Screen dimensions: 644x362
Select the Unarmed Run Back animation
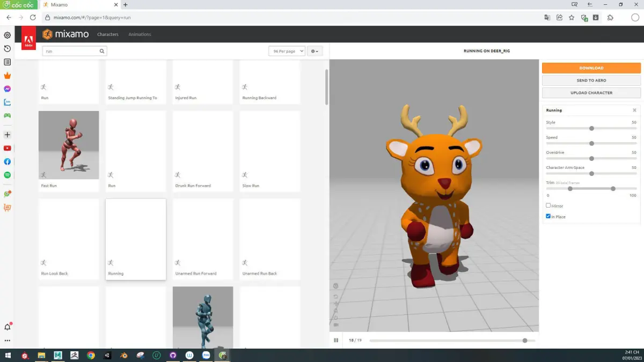(x=270, y=239)
